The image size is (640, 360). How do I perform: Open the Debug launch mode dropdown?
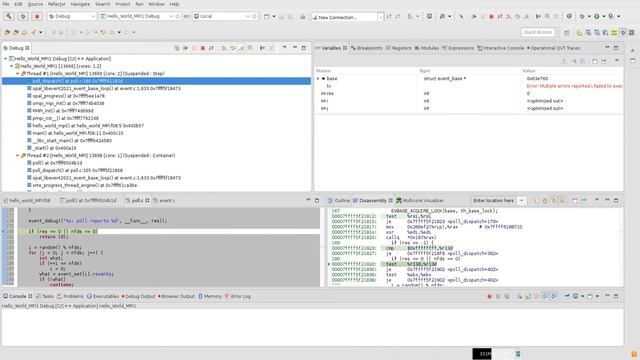[72, 16]
